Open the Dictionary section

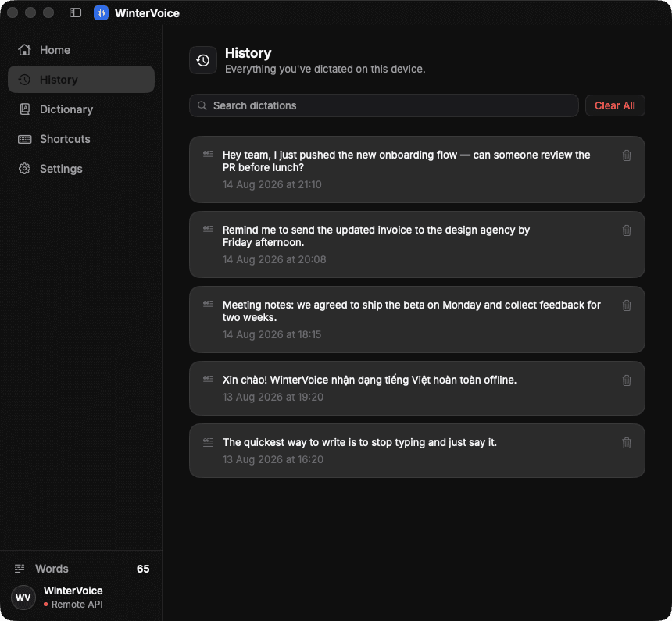coord(81,109)
